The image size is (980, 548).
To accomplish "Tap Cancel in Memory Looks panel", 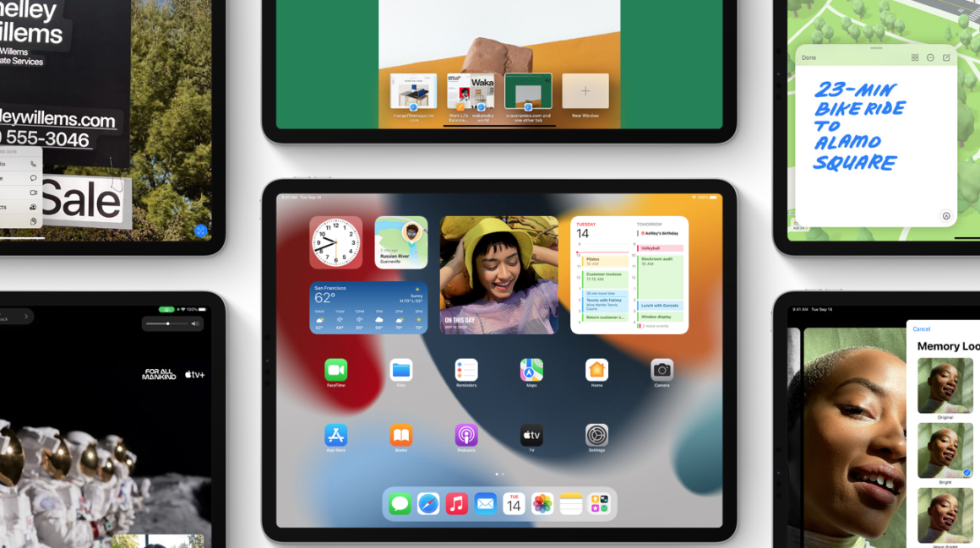I will pyautogui.click(x=922, y=329).
